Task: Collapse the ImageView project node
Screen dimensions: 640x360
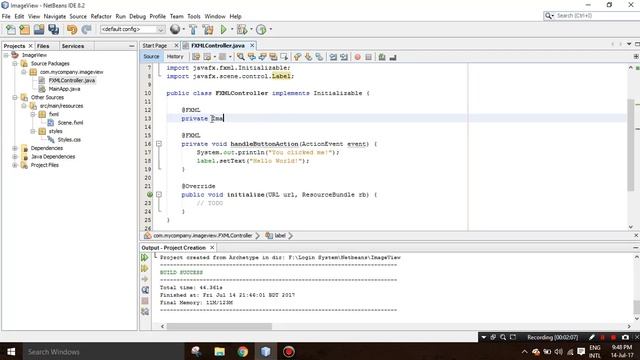Action: (x=6, y=55)
